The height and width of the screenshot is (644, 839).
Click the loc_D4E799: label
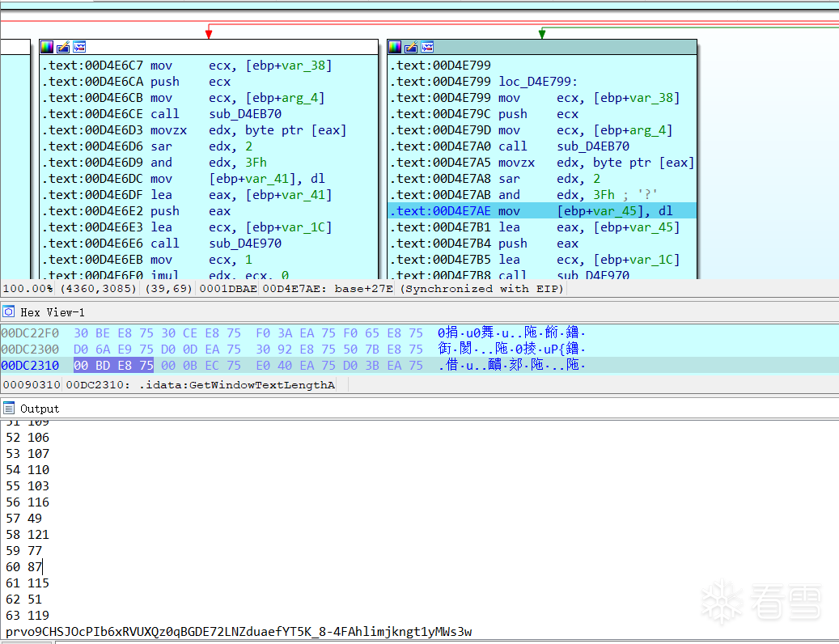click(x=538, y=82)
